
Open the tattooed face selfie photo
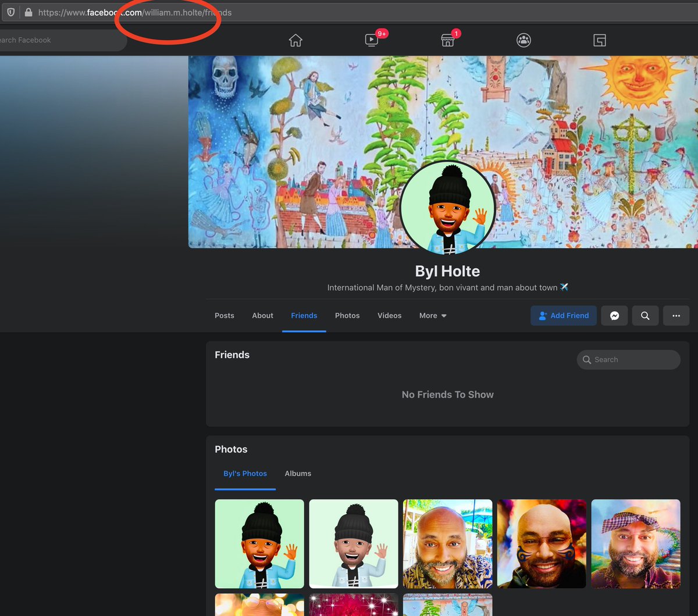[x=542, y=543]
